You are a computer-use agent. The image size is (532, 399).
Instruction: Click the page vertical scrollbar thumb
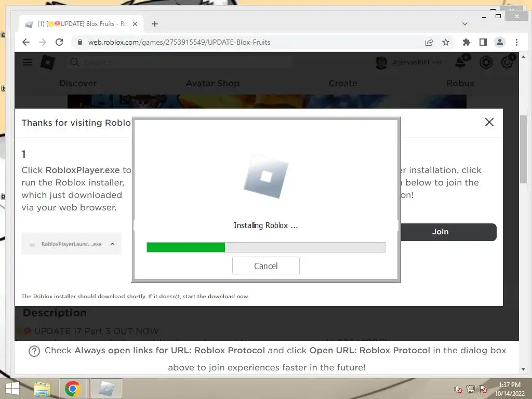tap(523, 149)
